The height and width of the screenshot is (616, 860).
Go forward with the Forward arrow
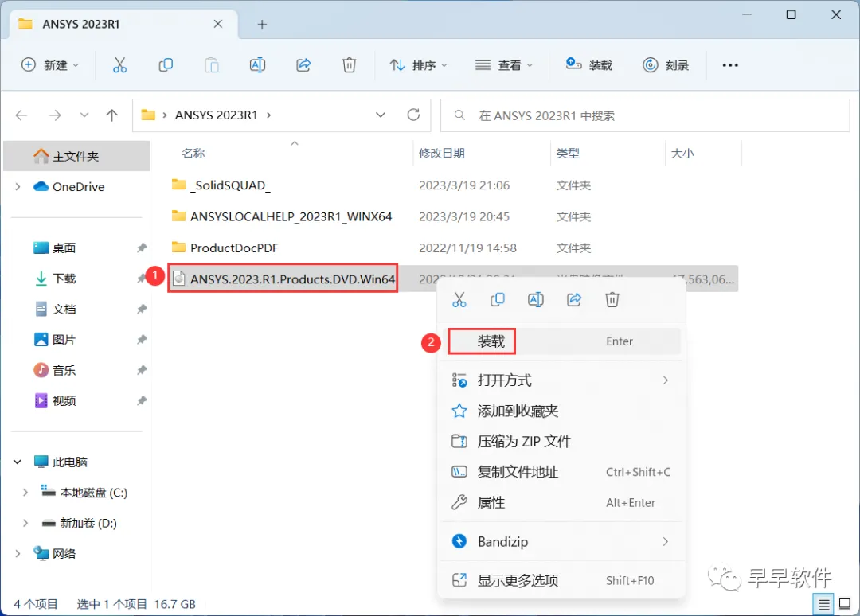pyautogui.click(x=55, y=115)
